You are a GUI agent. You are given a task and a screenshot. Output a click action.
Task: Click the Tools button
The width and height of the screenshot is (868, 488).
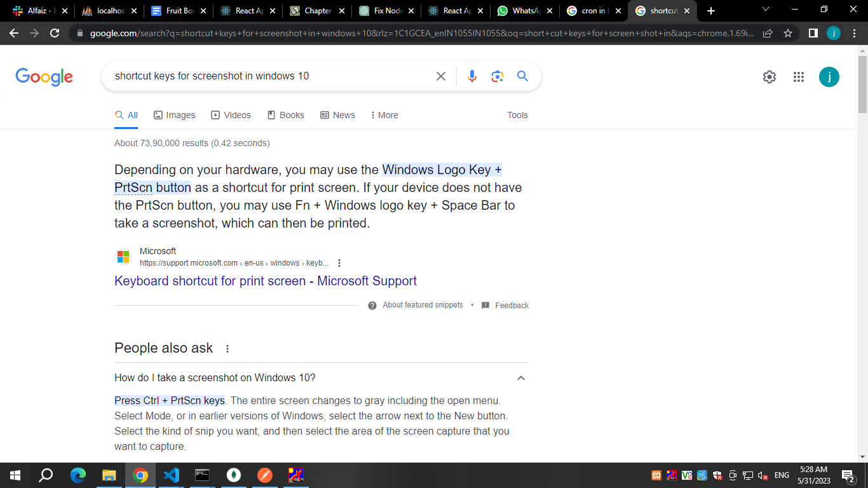pos(517,115)
